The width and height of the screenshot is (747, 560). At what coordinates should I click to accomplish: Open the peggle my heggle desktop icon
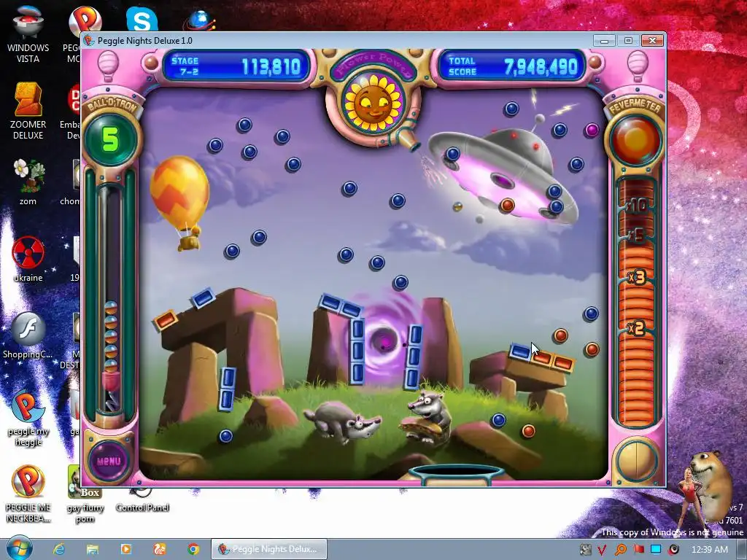[x=28, y=418]
